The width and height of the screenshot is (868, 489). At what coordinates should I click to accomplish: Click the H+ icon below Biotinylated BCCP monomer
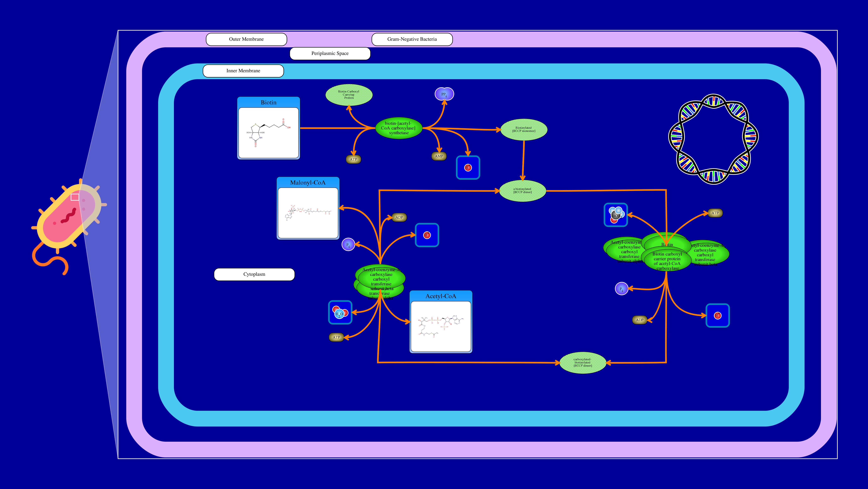[x=468, y=167]
